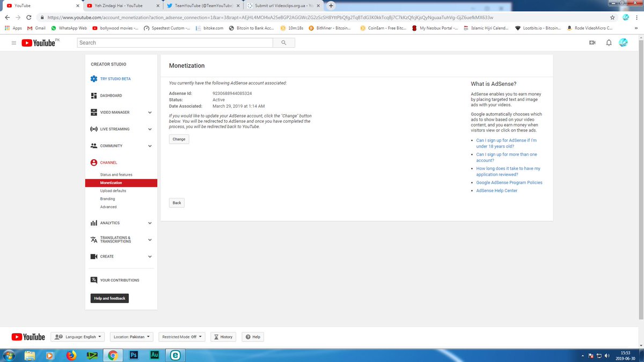Click the browser address bar URL

270,17
